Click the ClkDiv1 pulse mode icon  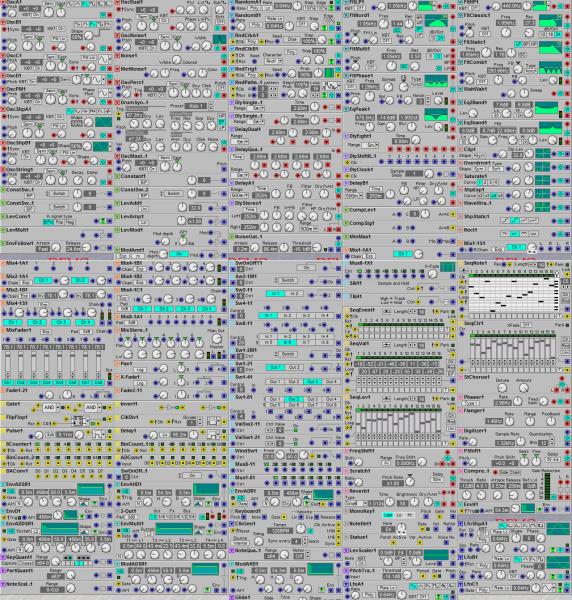(x=212, y=422)
